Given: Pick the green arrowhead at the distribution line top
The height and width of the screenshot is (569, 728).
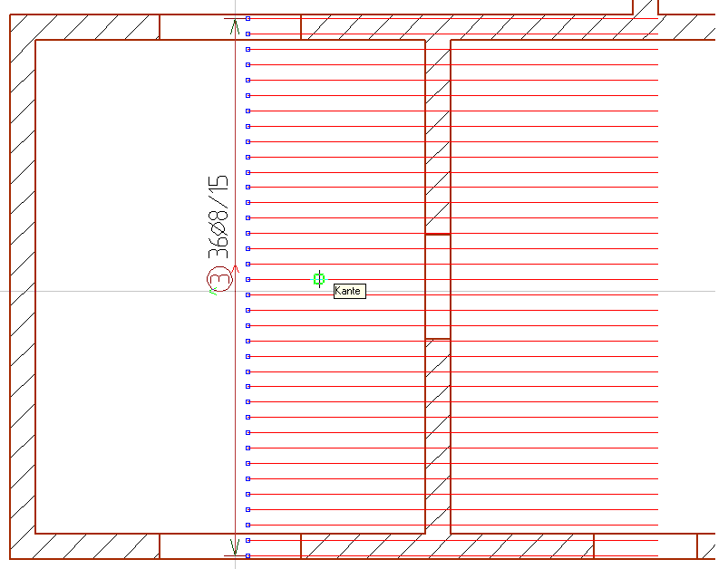Looking at the screenshot, I should point(235,27).
